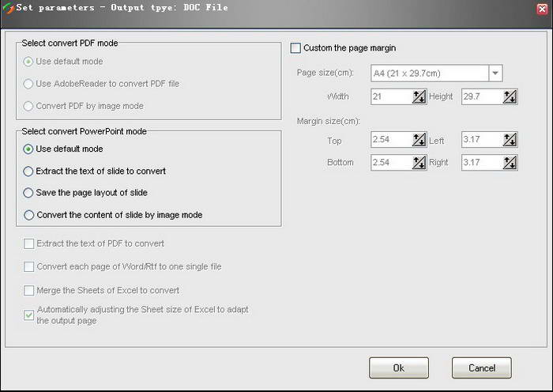The height and width of the screenshot is (392, 553).
Task: Click the Cancel button
Action: click(482, 368)
